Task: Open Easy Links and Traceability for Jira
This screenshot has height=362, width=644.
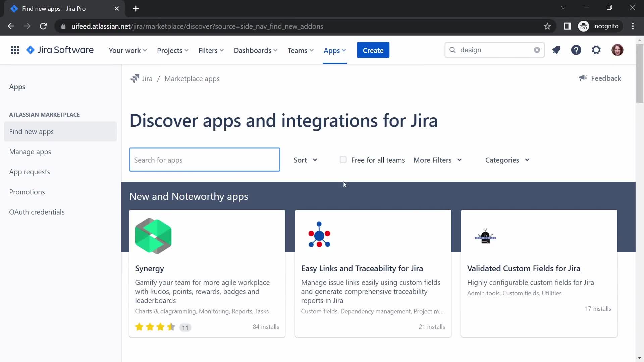Action: point(362,268)
